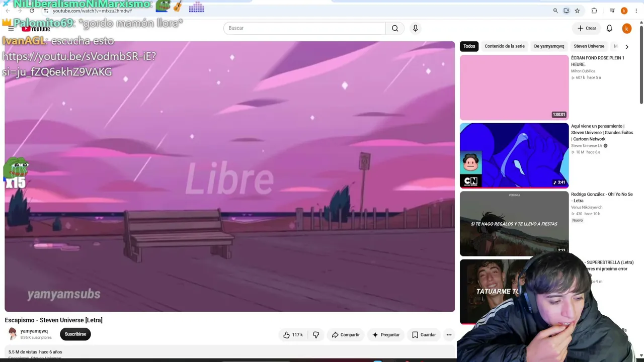Open the Venus Nikolayevich channel link
Viewport: 644px width, 362px height.
coord(587,207)
